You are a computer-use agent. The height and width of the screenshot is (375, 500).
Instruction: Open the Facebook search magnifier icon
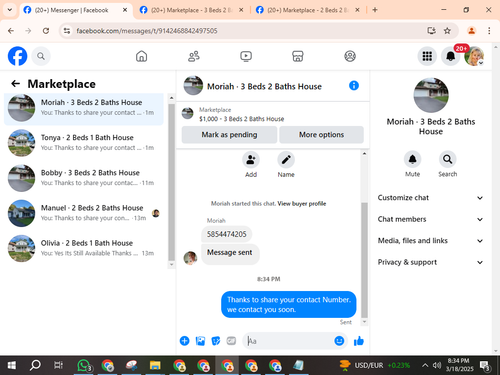tap(41, 56)
